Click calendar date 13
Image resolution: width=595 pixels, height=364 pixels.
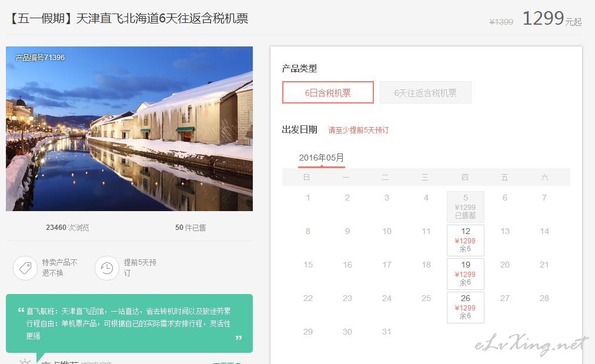(x=504, y=231)
